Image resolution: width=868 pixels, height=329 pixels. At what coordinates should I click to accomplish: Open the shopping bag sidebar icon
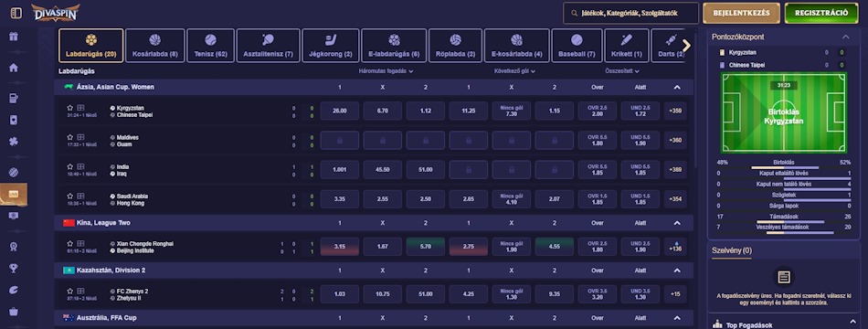click(14, 312)
